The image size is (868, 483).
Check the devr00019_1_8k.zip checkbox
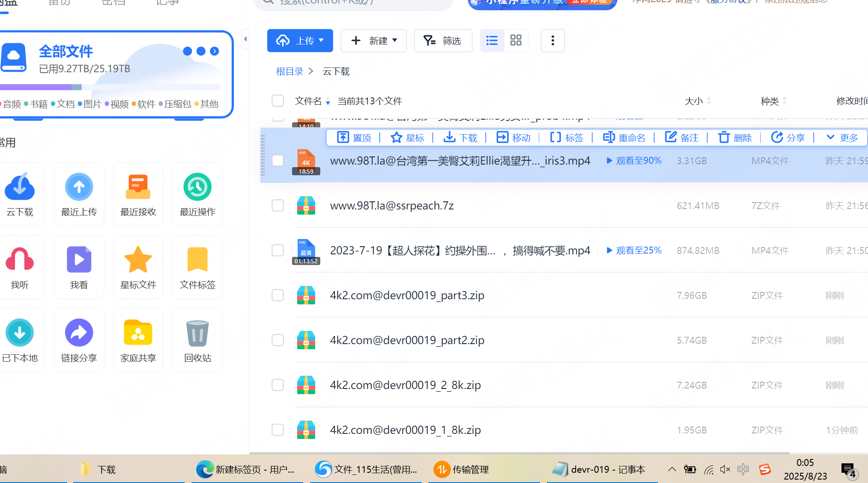(278, 430)
